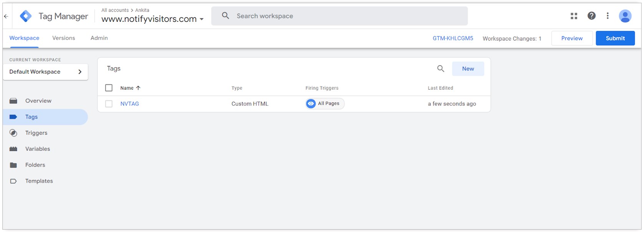Click the GTM-KHLCGM5 container ID link
This screenshot has height=232, width=644.
click(453, 38)
